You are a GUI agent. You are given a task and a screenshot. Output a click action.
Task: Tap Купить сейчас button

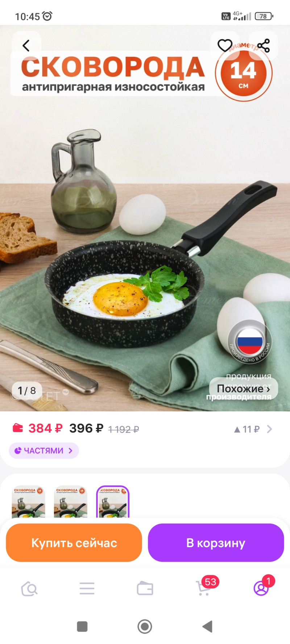click(x=74, y=543)
